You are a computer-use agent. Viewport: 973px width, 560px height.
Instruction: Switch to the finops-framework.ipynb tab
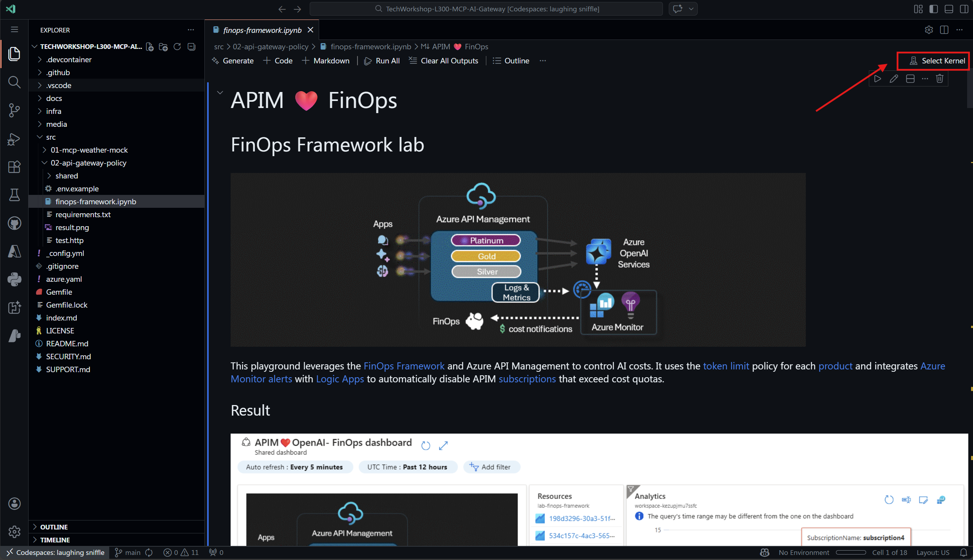(262, 30)
